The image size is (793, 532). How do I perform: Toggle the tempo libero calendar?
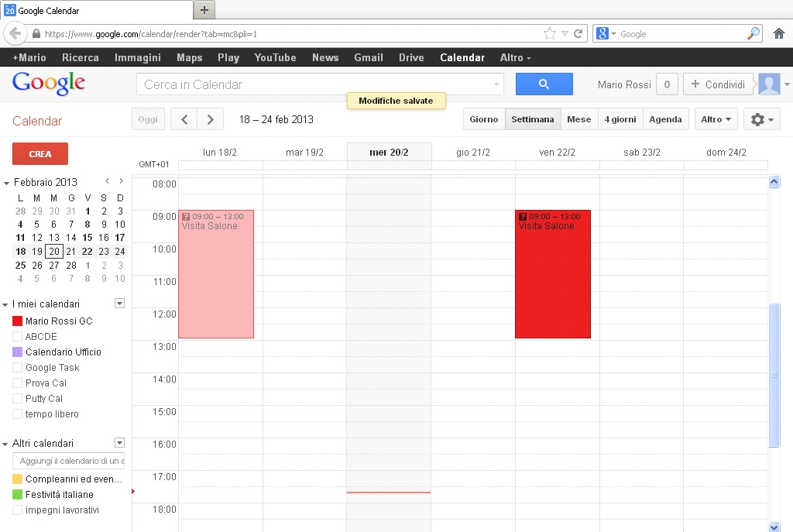click(17, 414)
